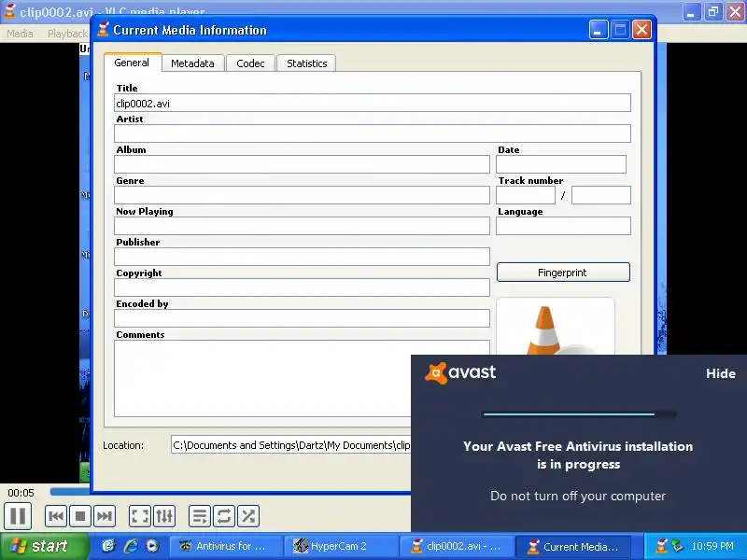Open the Statistics tab
The image size is (747, 560).
[307, 63]
